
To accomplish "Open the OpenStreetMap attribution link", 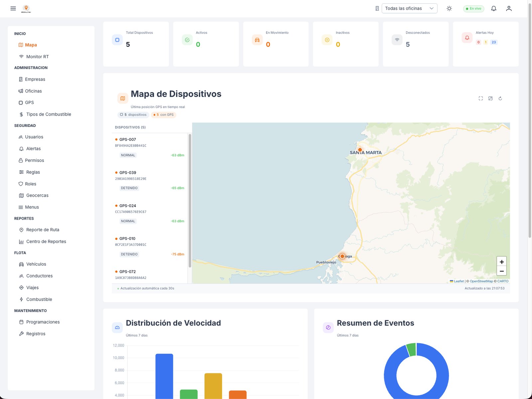I will (x=481, y=281).
